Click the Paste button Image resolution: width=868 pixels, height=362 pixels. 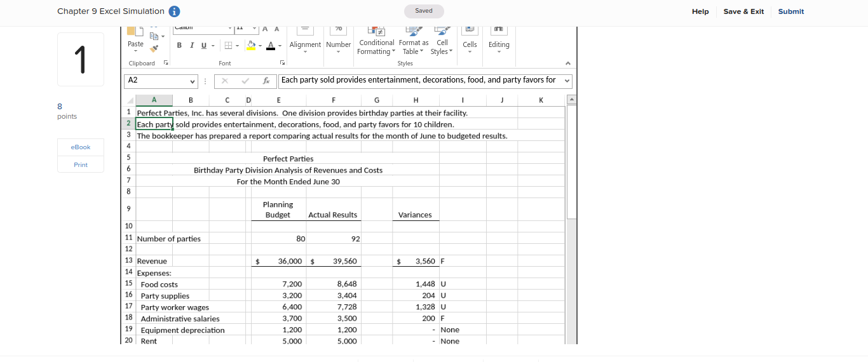[135, 44]
